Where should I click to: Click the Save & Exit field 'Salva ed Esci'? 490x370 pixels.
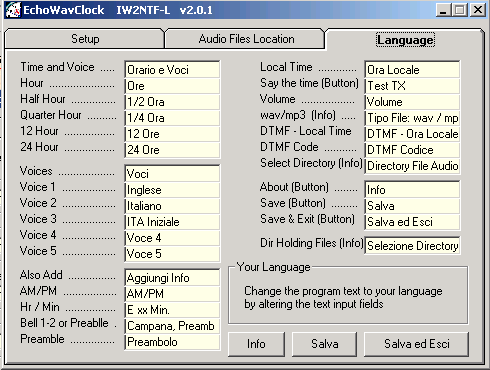pos(412,222)
